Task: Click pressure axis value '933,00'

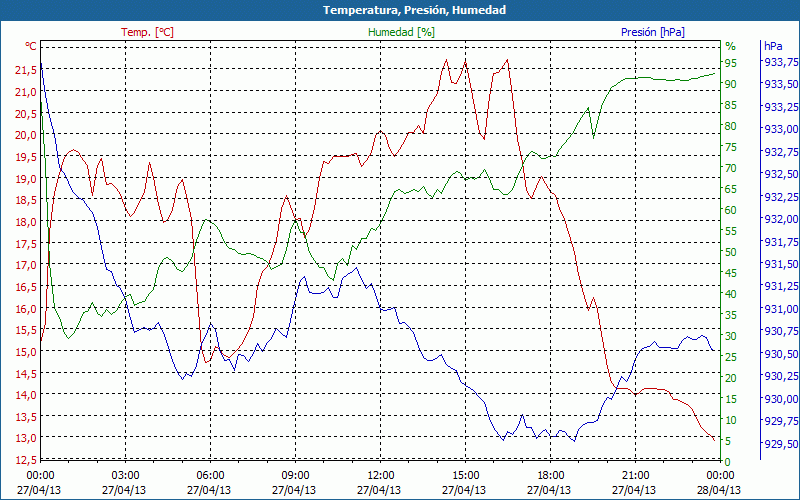Action: pos(781,129)
